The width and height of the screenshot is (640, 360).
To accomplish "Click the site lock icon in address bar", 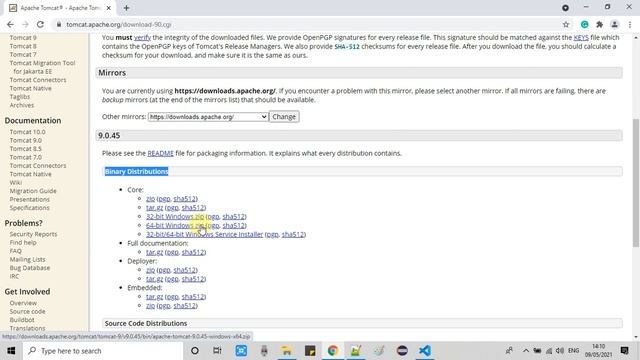I will tap(59, 24).
